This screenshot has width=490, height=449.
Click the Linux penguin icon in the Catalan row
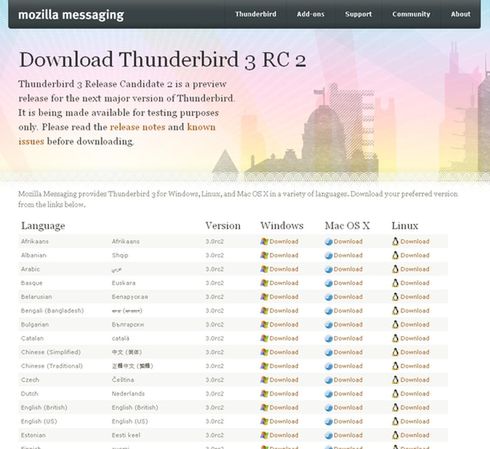pyautogui.click(x=395, y=338)
